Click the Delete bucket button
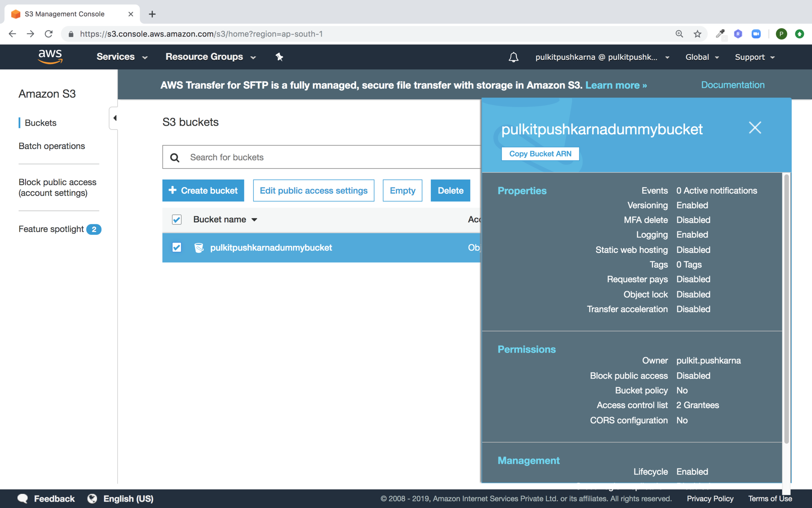Screen dimensions: 812x508 coord(450,190)
